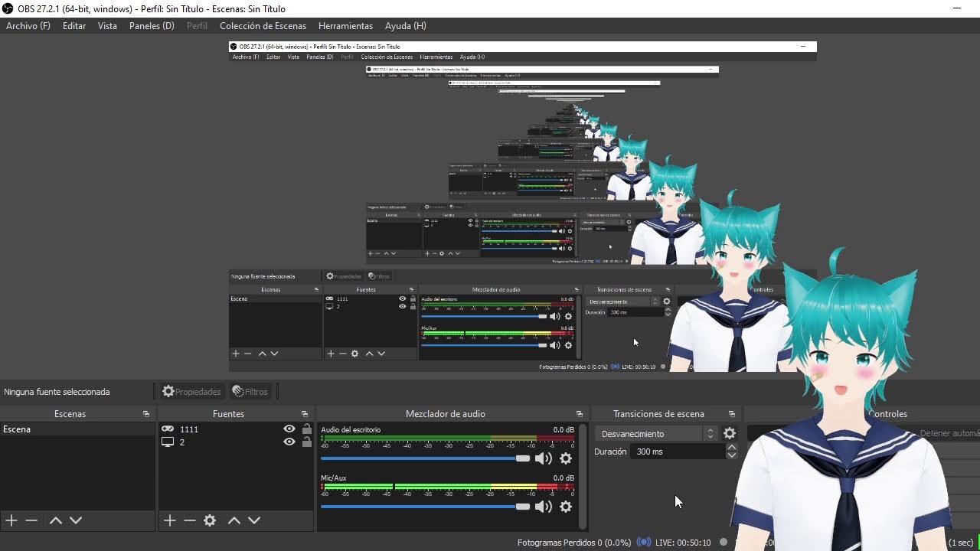This screenshot has height=551, width=980.
Task: Click Audio del escritorio level meter
Action: coord(447,441)
